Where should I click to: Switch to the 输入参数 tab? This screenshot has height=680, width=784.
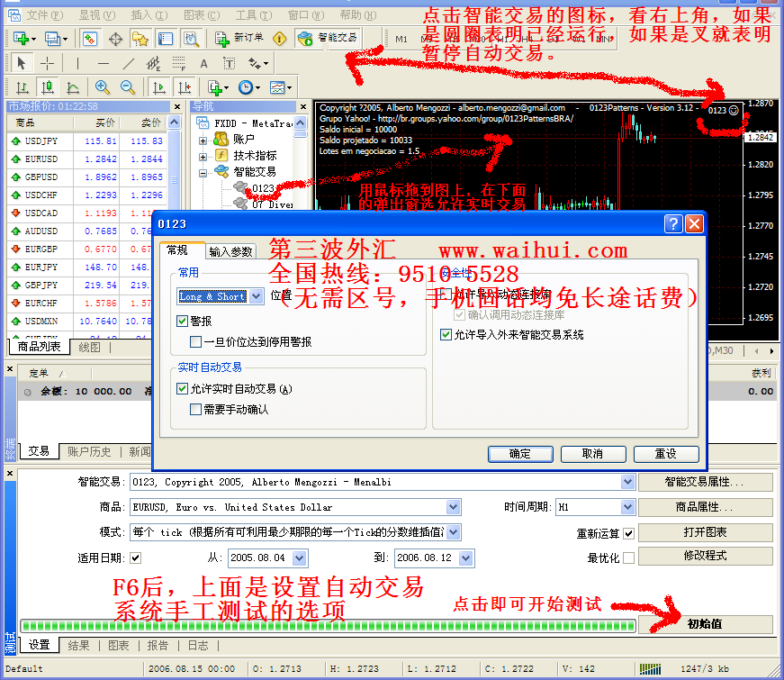(230, 251)
